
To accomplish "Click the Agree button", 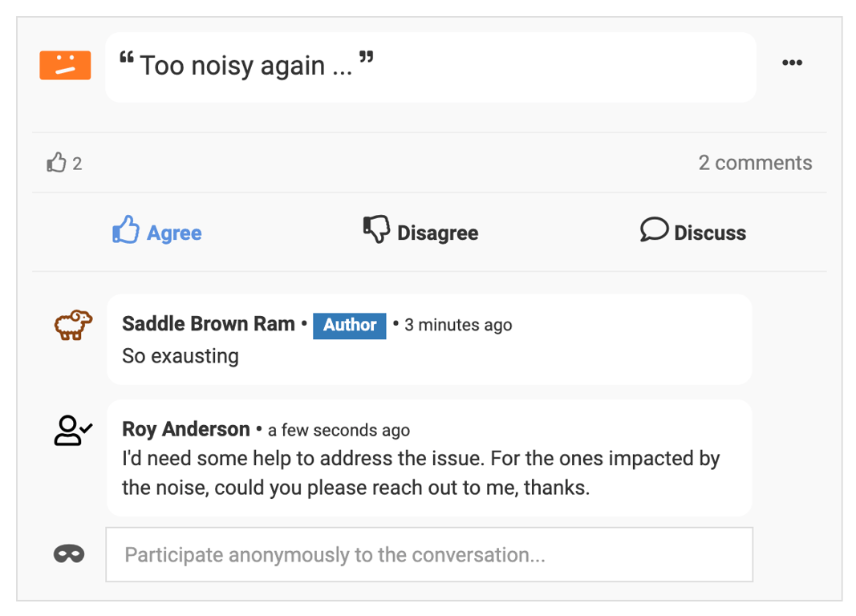I will pyautogui.click(x=157, y=231).
